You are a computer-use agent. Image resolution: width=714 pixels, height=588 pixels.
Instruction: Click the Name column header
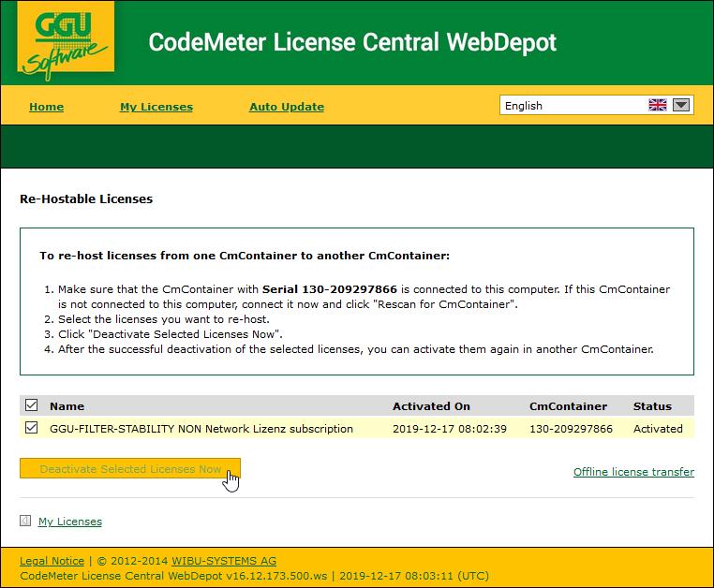coord(67,406)
